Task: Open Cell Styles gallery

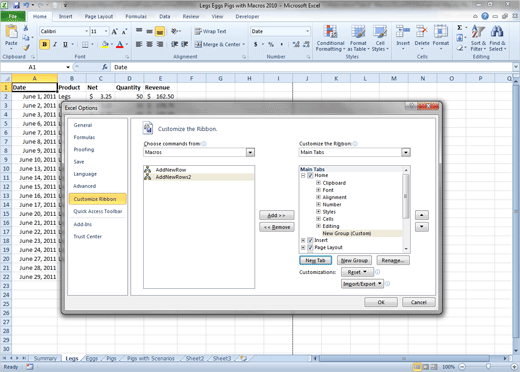Action: click(x=380, y=38)
